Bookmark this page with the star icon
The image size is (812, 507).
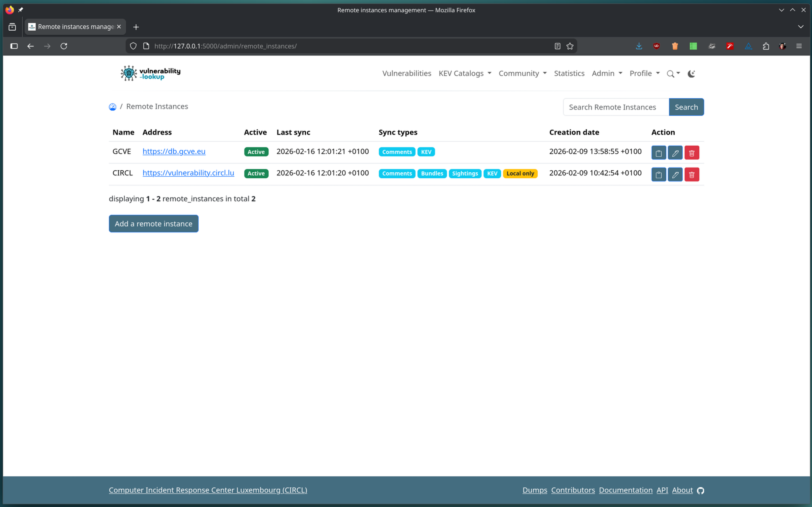pos(570,46)
